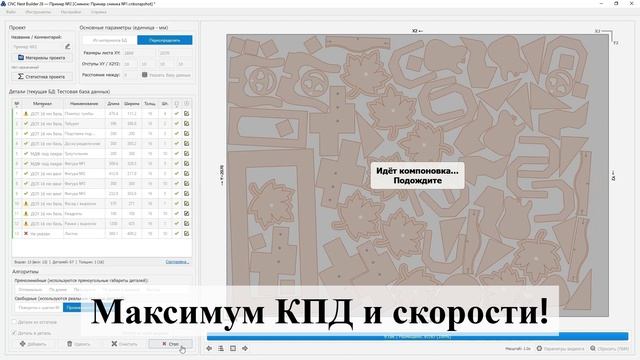Toggle the 'Деталь в деталь' checkbox
The width and height of the screenshot is (640, 360).
point(14,333)
